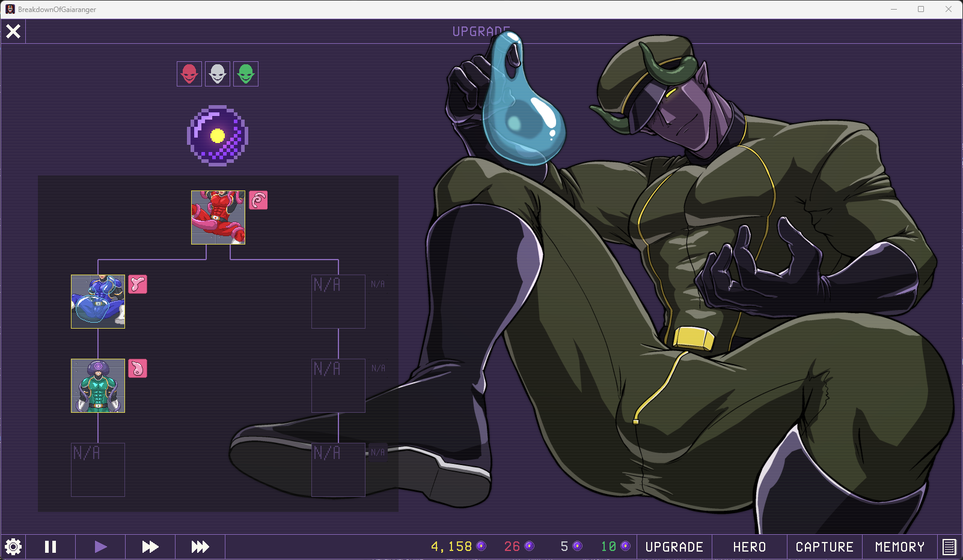Set double fast-forward speed
Screen dimensions: 963x560
click(x=150, y=547)
